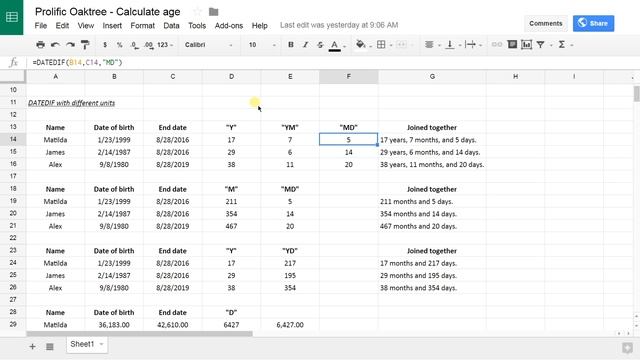Click the Print icon
Screen dimensions: 640x360
click(x=40, y=44)
